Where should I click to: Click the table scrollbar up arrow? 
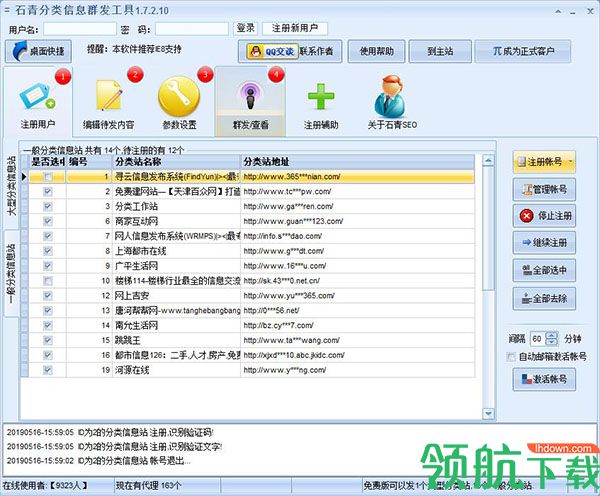488,160
